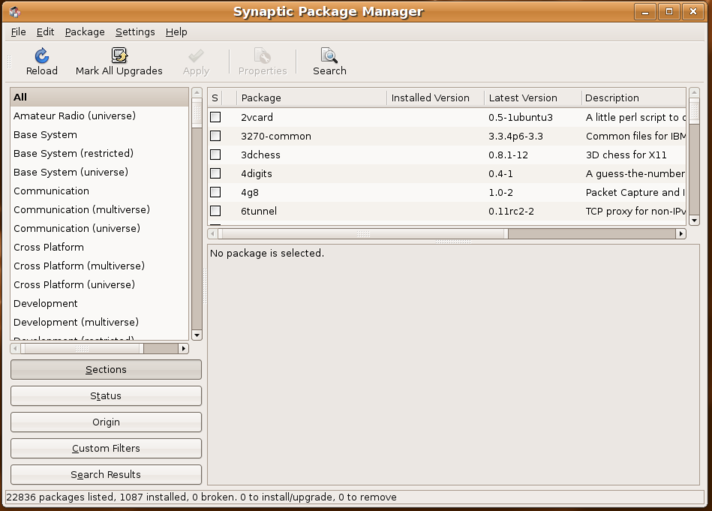Click the Synaptic window menu icon

(15, 11)
